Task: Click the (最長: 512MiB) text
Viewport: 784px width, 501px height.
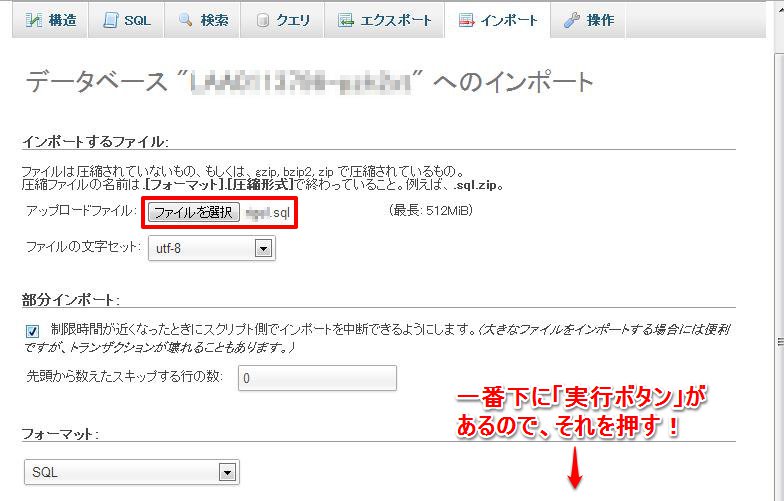Action: tap(430, 210)
